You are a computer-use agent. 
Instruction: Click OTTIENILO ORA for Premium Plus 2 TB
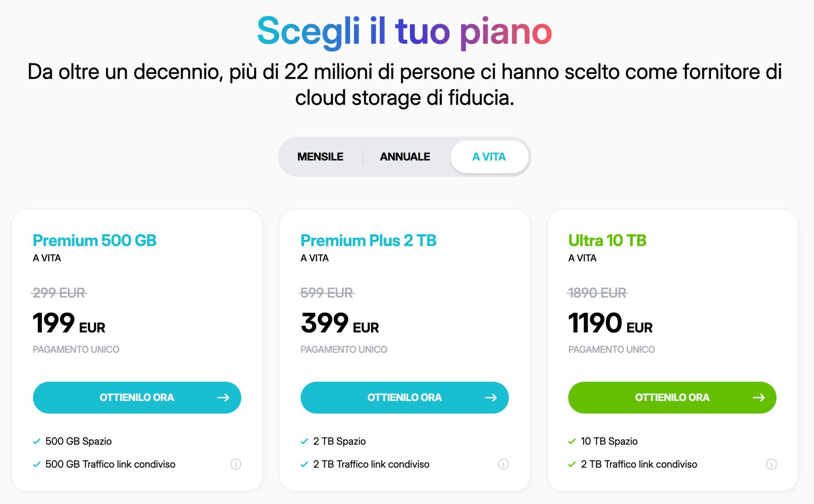tap(404, 398)
